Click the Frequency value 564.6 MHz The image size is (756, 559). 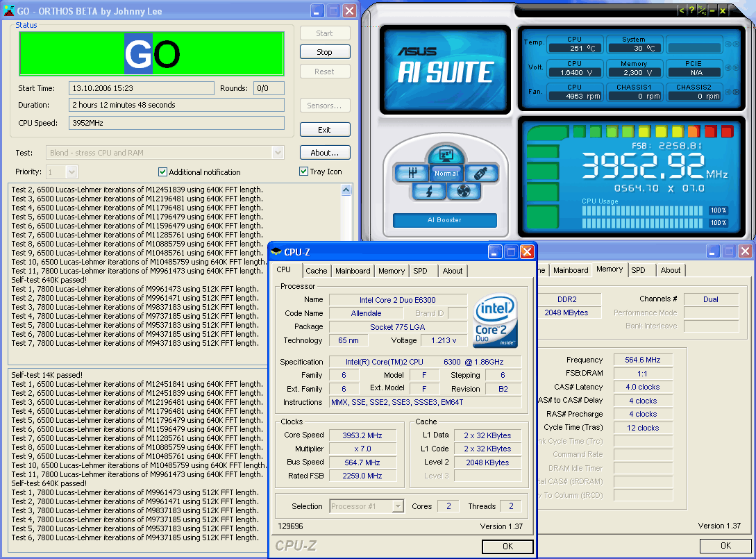(x=643, y=360)
